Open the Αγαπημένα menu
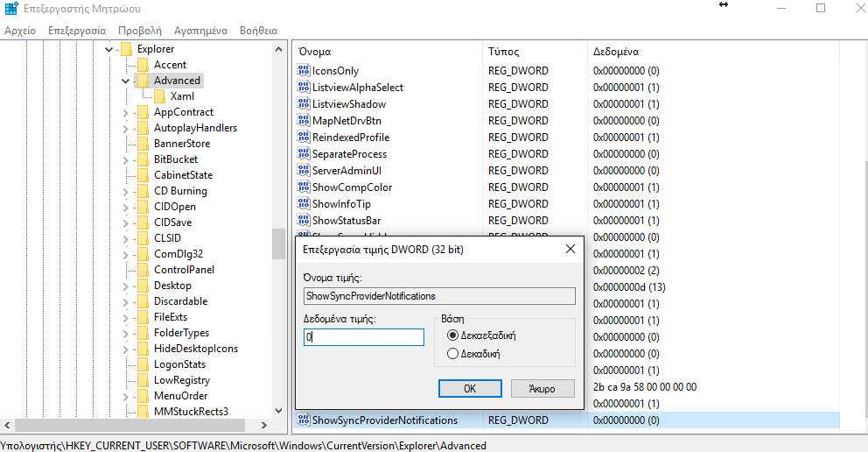This screenshot has width=868, height=452. pyautogui.click(x=200, y=31)
